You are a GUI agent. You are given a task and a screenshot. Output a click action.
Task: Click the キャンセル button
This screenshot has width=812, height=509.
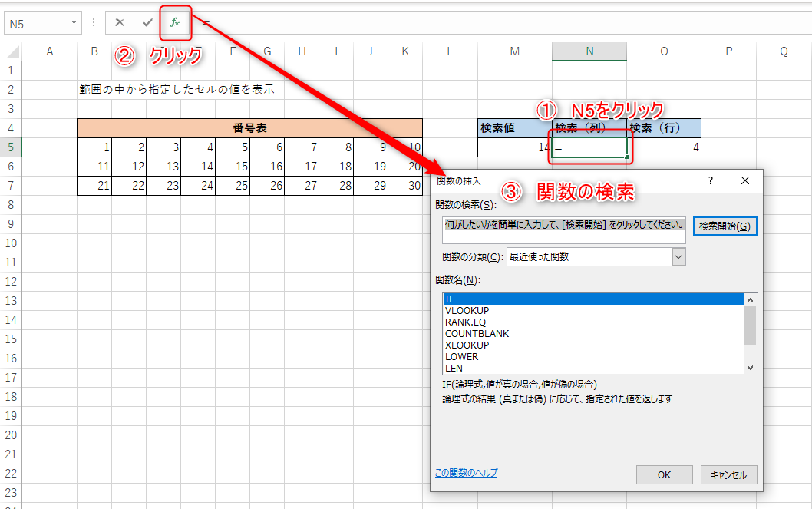point(728,474)
